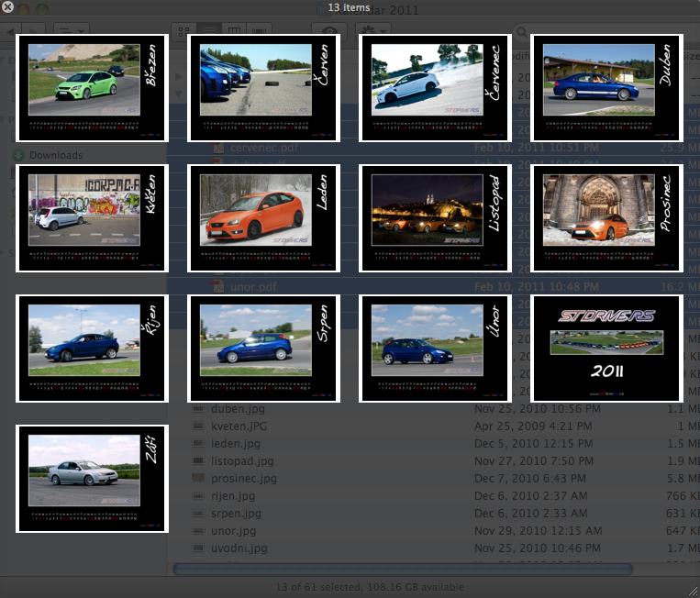Click the window resize handle at corner
The image size is (700, 598).
[x=692, y=589]
